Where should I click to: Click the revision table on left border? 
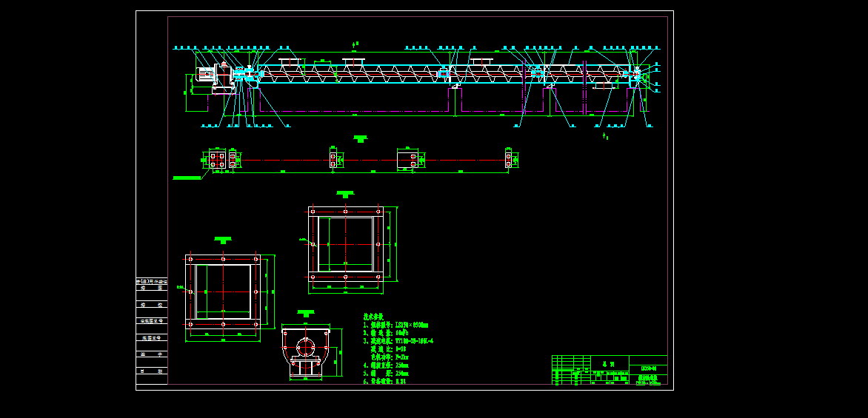pos(152,331)
